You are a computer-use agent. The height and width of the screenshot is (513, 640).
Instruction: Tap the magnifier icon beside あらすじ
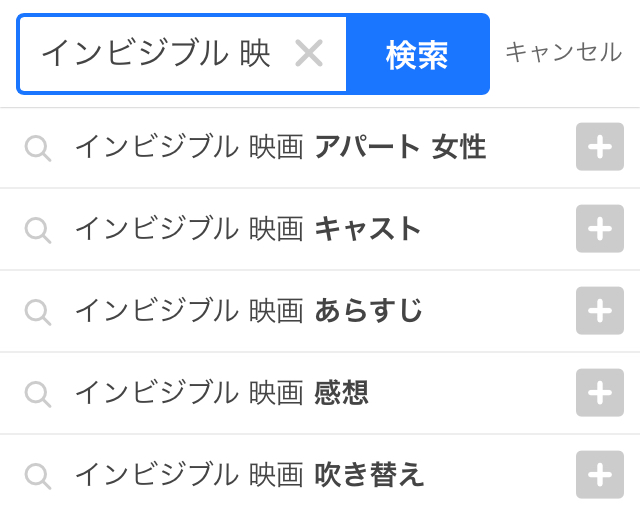tap(38, 312)
